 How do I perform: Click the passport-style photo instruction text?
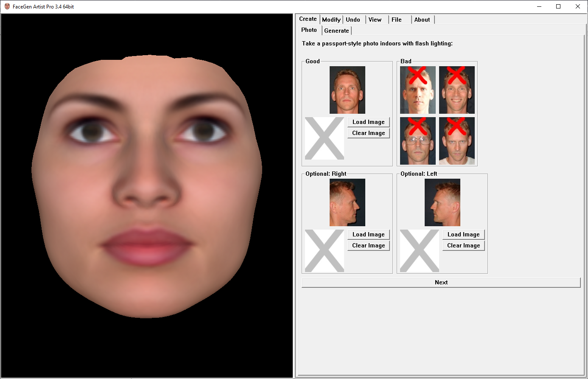tap(377, 43)
